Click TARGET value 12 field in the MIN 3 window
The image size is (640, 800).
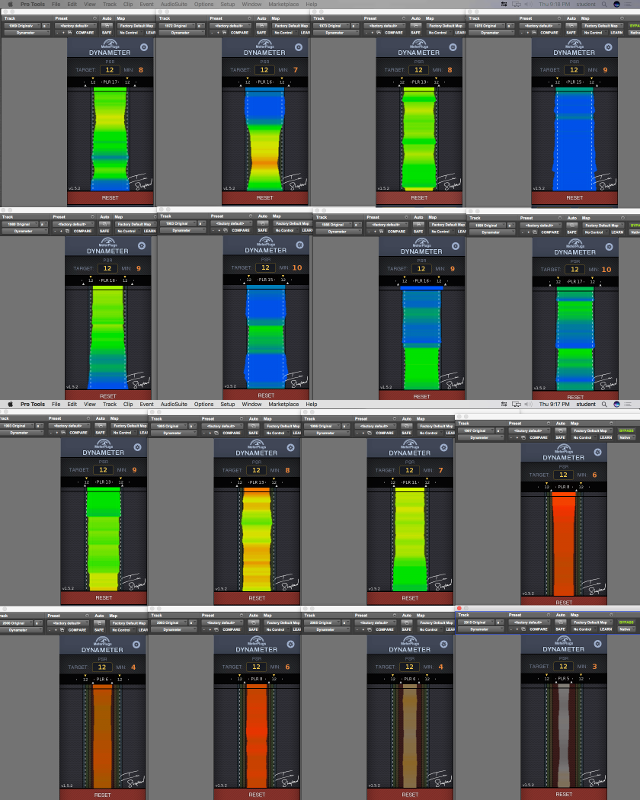pyautogui.click(x=563, y=666)
